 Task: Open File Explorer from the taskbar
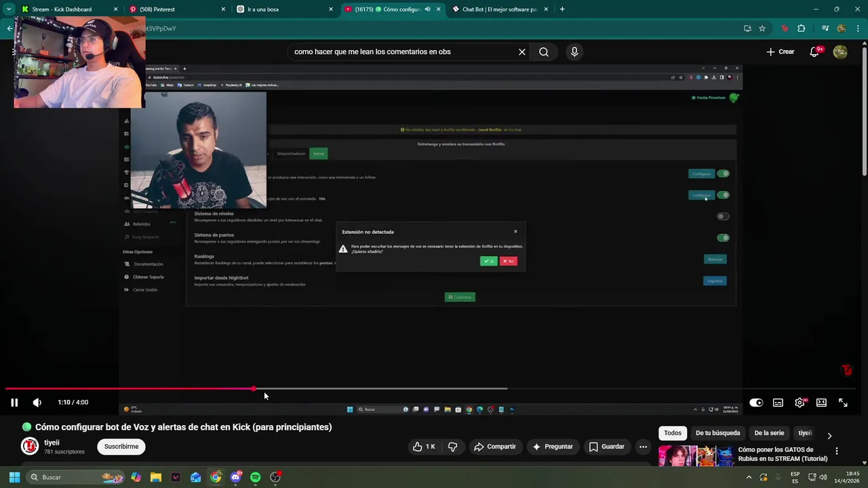click(x=156, y=477)
